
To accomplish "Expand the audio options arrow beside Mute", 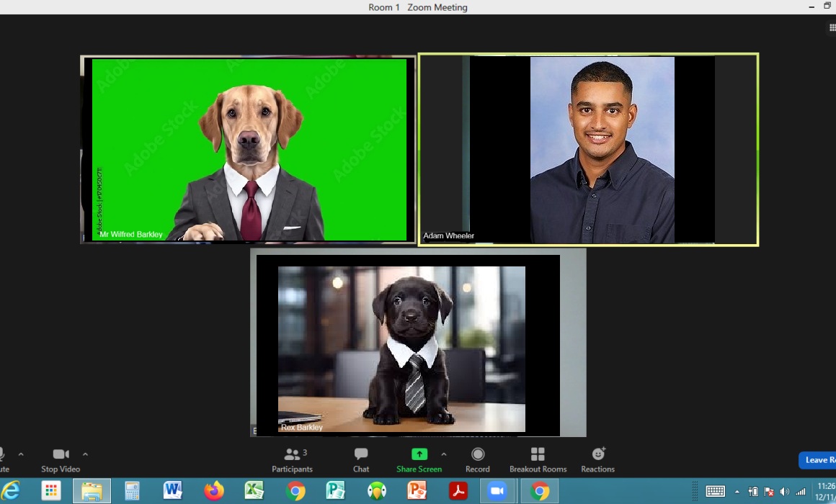I will (x=21, y=454).
